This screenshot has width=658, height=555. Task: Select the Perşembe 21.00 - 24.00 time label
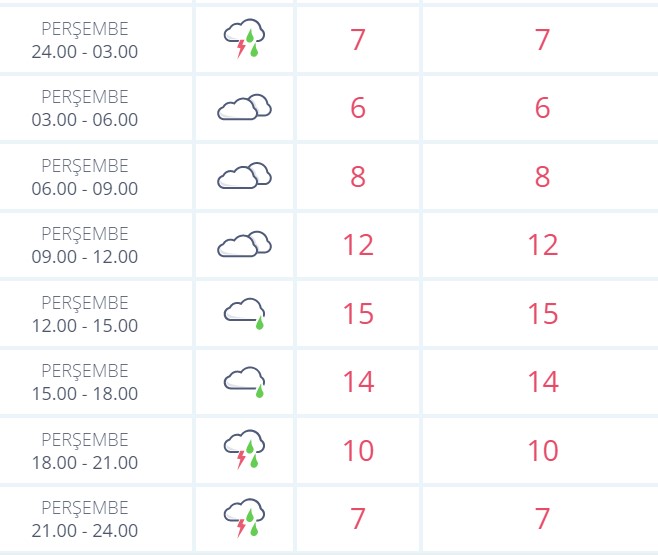click(85, 519)
